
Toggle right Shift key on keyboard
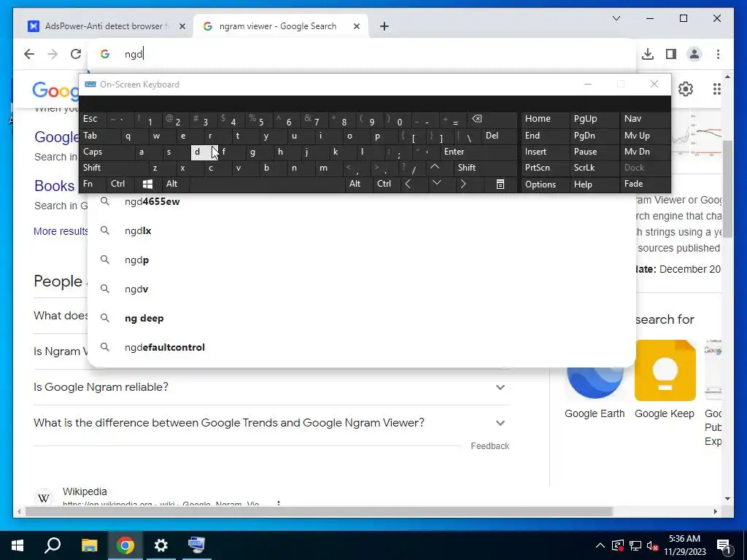point(485,168)
